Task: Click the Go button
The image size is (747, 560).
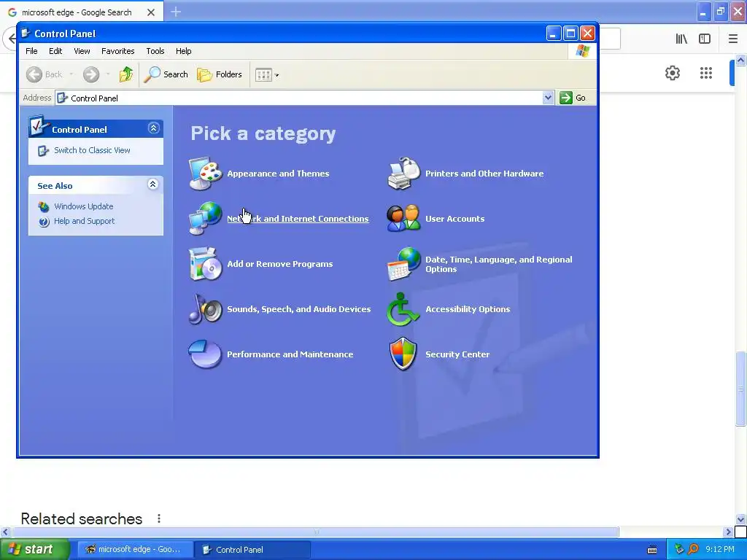Action: 573,98
